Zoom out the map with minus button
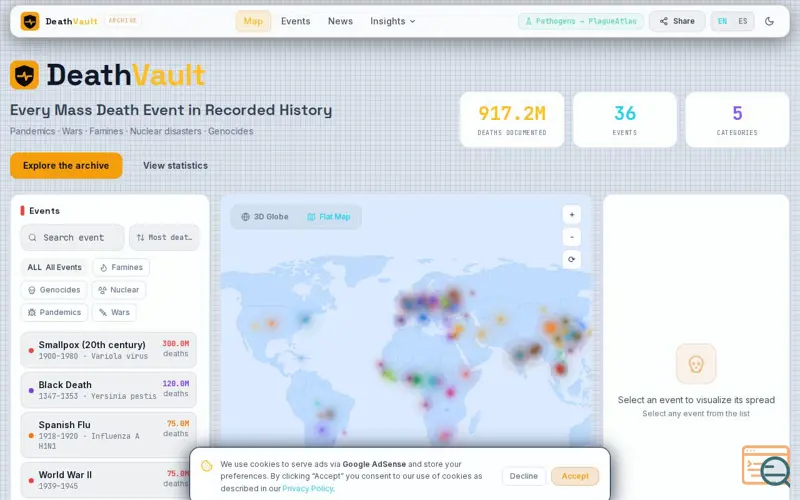The width and height of the screenshot is (800, 500). pos(571,237)
